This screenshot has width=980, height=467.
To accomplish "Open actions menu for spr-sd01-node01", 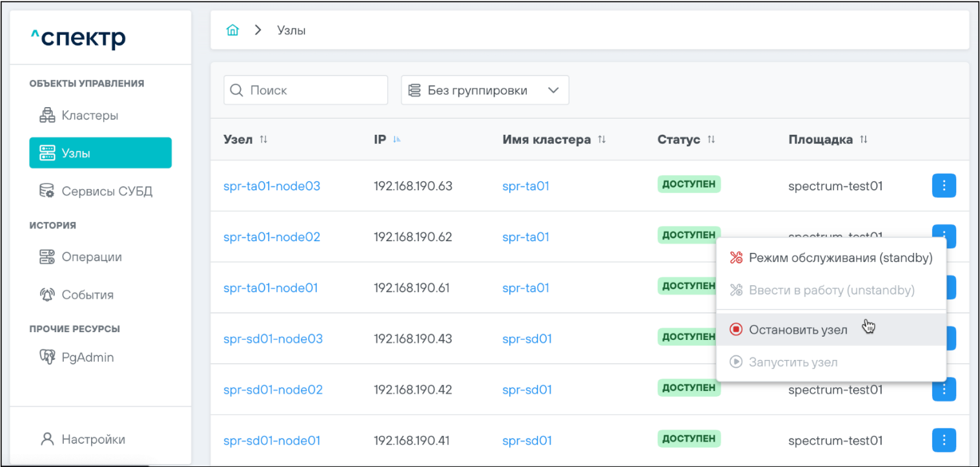I will pos(944,440).
